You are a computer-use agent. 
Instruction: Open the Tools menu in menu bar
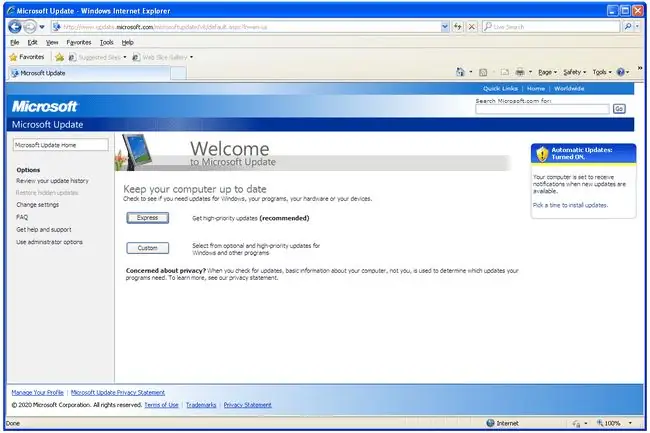107,42
